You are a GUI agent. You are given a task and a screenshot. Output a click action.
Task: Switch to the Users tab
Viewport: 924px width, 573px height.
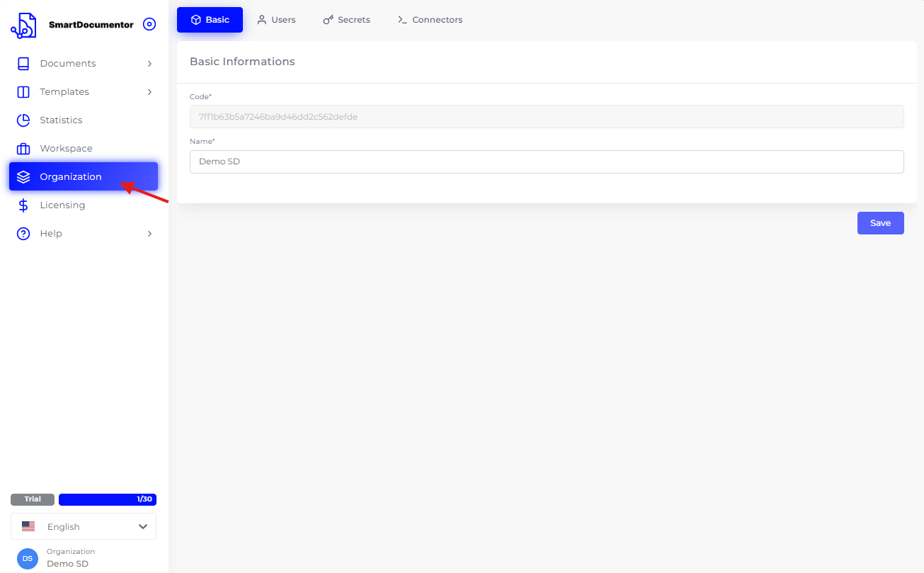(x=276, y=20)
